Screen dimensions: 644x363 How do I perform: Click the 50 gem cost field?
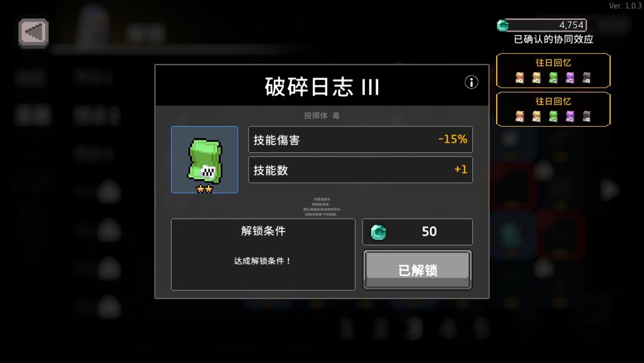pyautogui.click(x=417, y=232)
